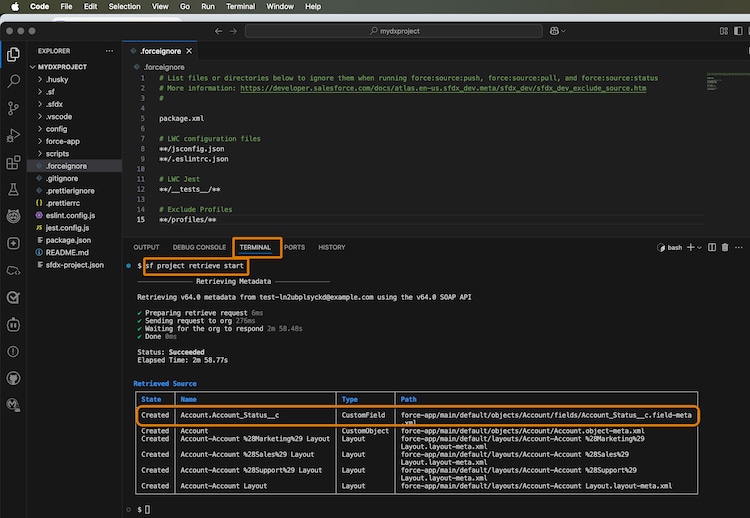Open the Selection menu
Viewport: 750px width, 518px height.
pyautogui.click(x=124, y=6)
